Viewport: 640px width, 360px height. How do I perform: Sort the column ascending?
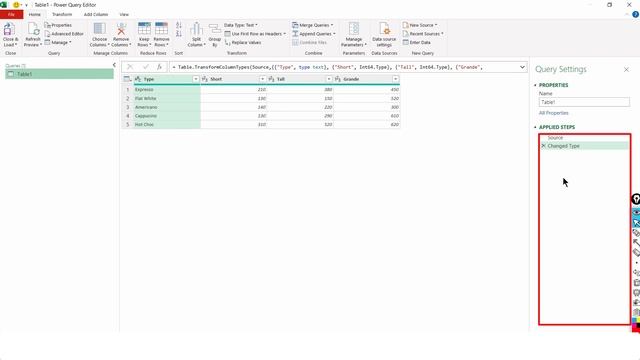point(179,25)
